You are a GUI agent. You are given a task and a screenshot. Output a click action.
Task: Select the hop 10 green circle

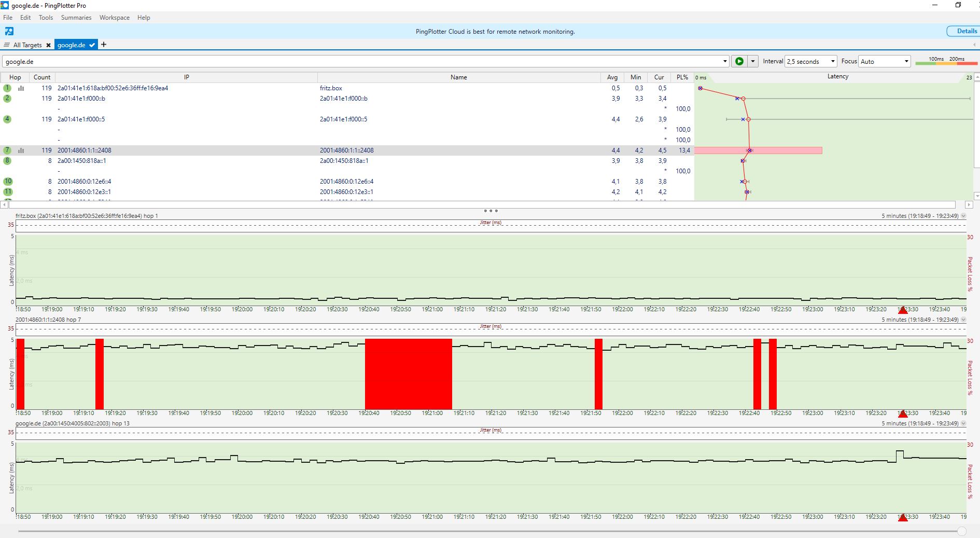pos(8,182)
